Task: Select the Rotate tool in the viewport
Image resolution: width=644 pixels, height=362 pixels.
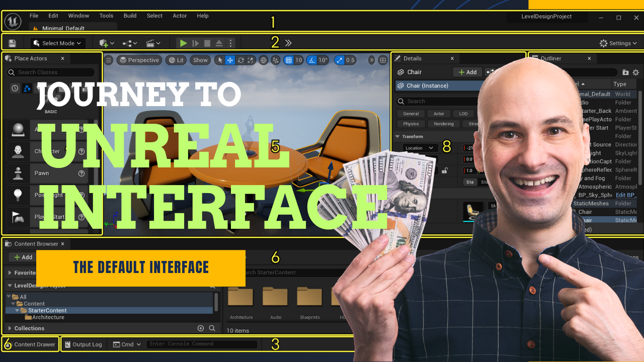Action: pos(240,60)
